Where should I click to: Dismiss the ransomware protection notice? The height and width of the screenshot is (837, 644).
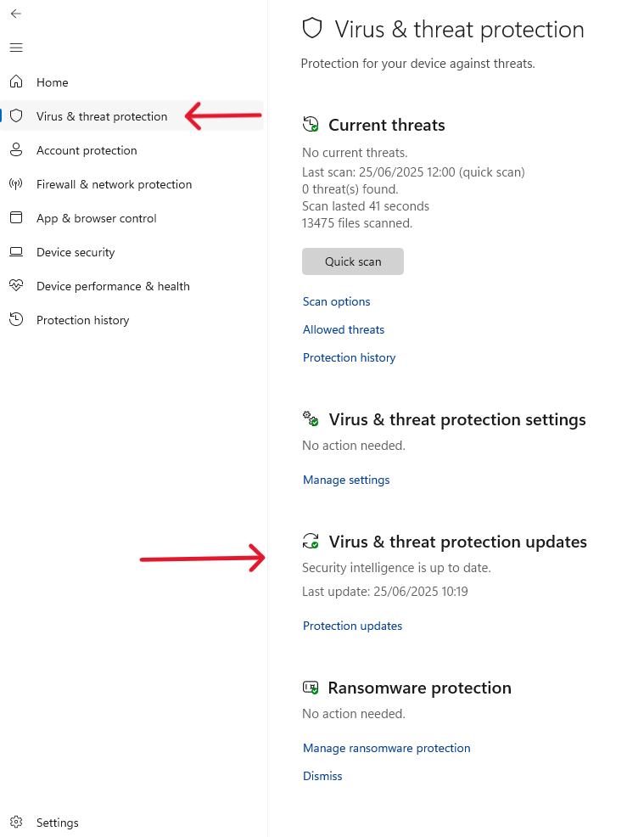click(x=322, y=776)
